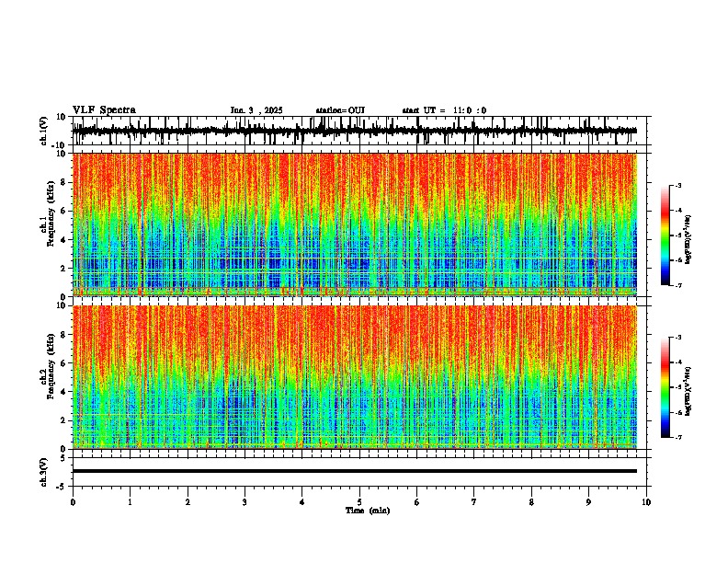Image resolution: width=728 pixels, height=563 pixels.
Task: Click time axis tick label "1"
Action: pos(130,502)
